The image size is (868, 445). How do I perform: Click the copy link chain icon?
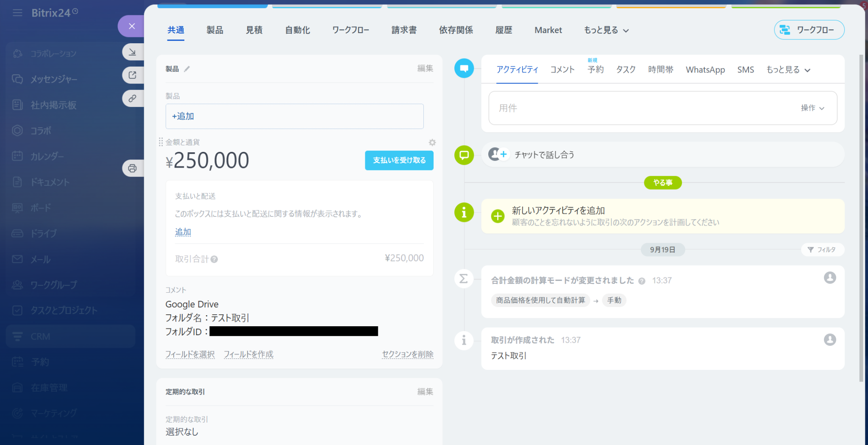coord(132,98)
